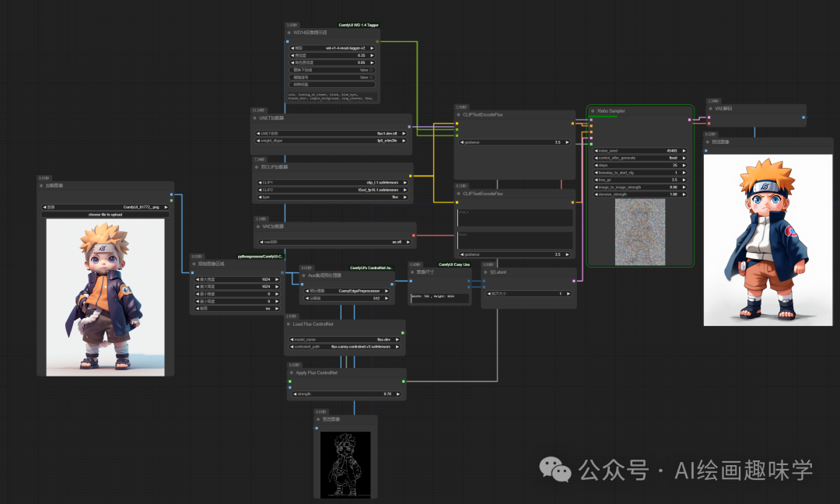Screen dimensions: 840x504
Task: Decrease noise_seed value in Xlabs Sampler
Action: 597,151
